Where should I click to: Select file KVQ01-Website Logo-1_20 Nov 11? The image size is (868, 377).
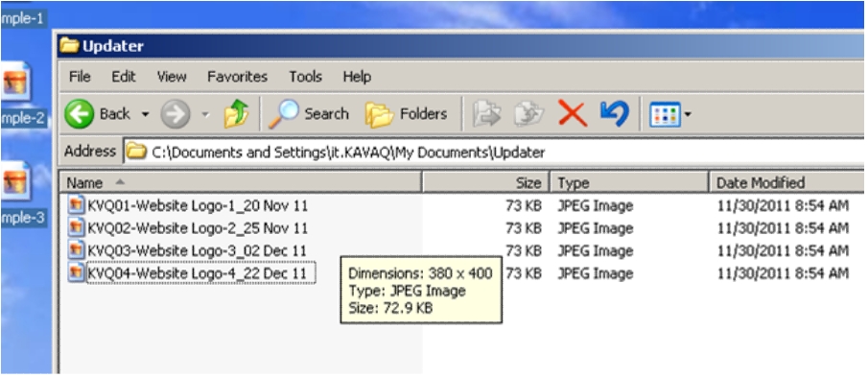pyautogui.click(x=198, y=206)
